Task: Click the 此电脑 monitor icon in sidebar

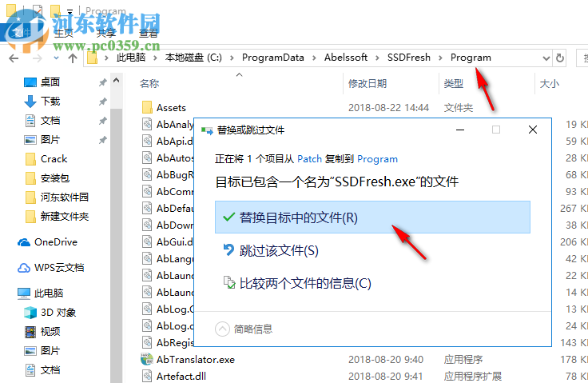Action: tap(24, 293)
